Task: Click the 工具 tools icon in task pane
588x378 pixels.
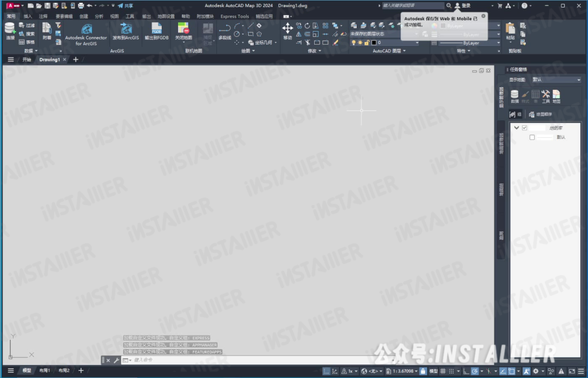Action: click(546, 96)
